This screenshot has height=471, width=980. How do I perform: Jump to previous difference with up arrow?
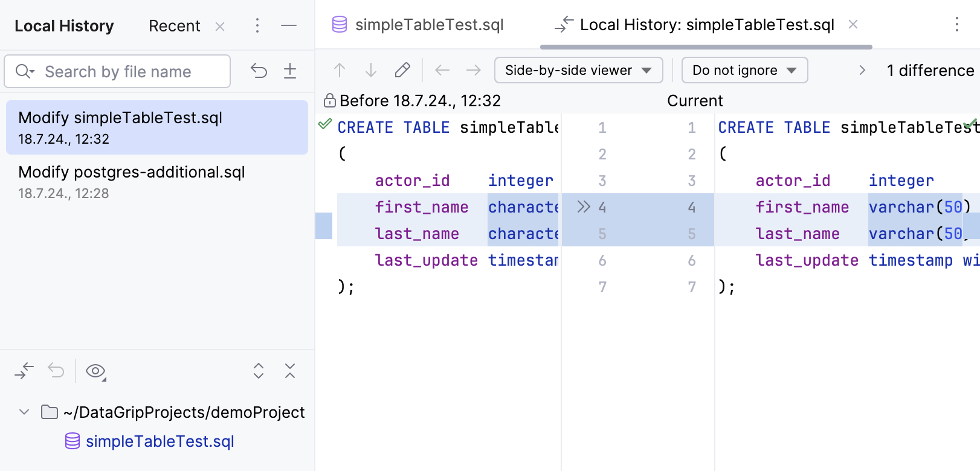[340, 71]
